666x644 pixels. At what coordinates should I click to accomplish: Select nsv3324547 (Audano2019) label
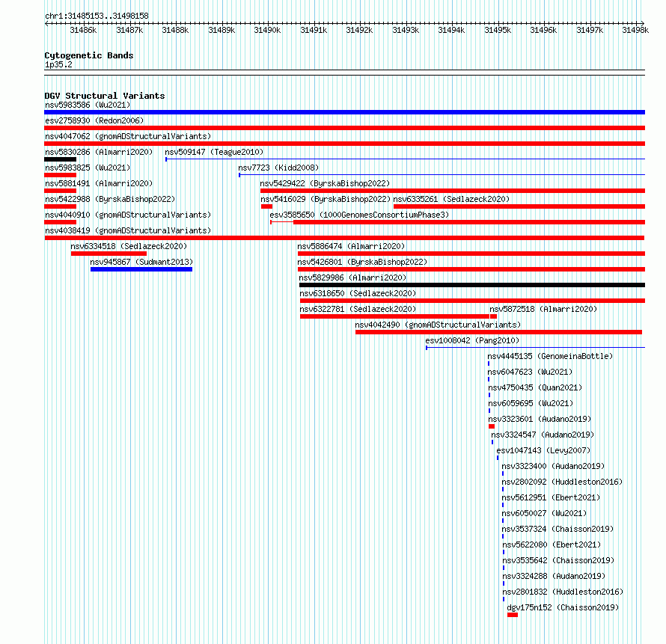point(543,435)
